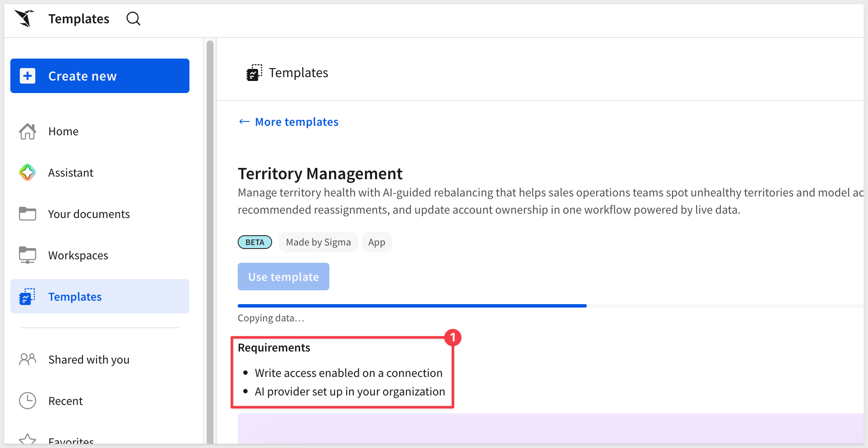Follow the More templates back link
The image size is (868, 448).
tap(288, 122)
